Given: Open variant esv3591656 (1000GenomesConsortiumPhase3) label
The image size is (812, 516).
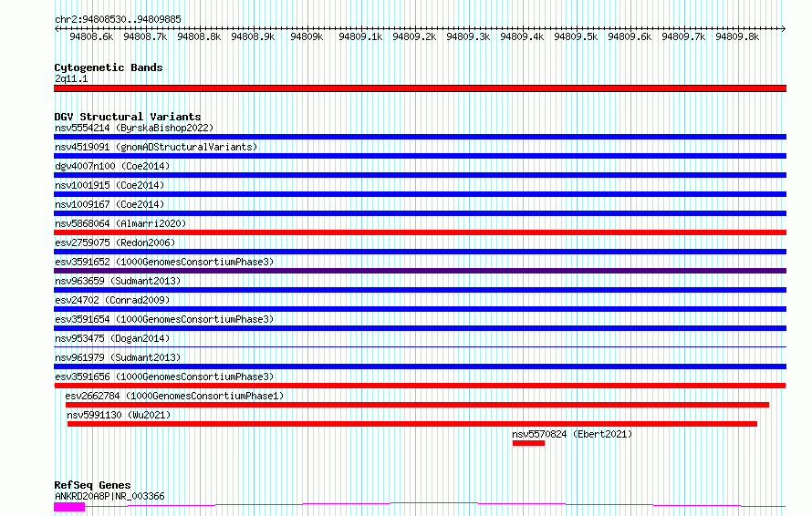Looking at the screenshot, I should (164, 377).
